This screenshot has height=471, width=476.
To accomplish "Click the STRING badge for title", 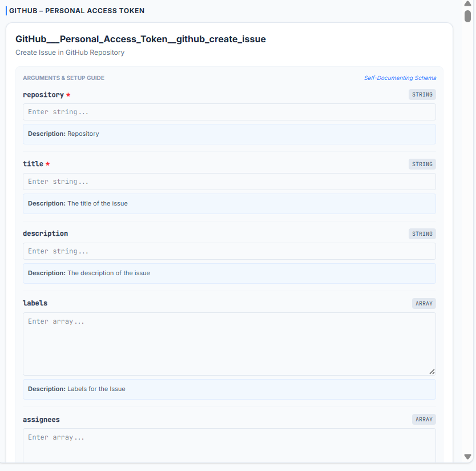I will point(422,164).
